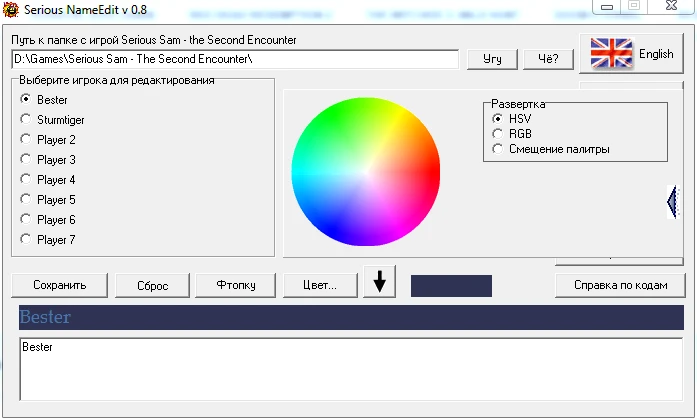697x420 pixels.
Task: Click the Угу confirm path button
Action: tap(492, 59)
